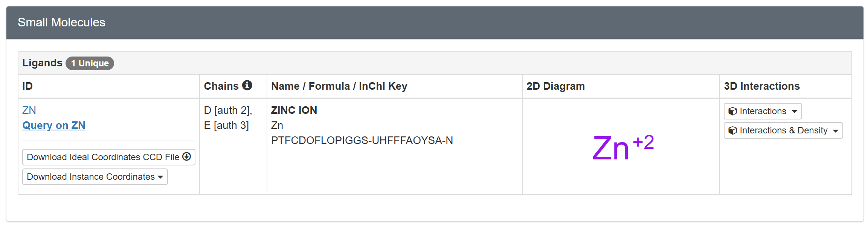The image size is (868, 228).
Task: Click the cube icon on the Interactions button
Action: tap(732, 111)
